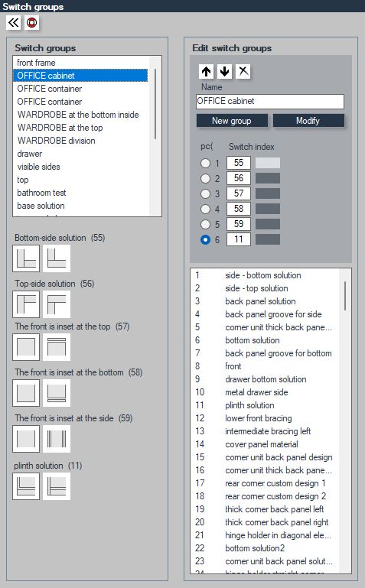365x588 pixels.
Task: Open the red lifebuoy help icon
Action: click(31, 23)
